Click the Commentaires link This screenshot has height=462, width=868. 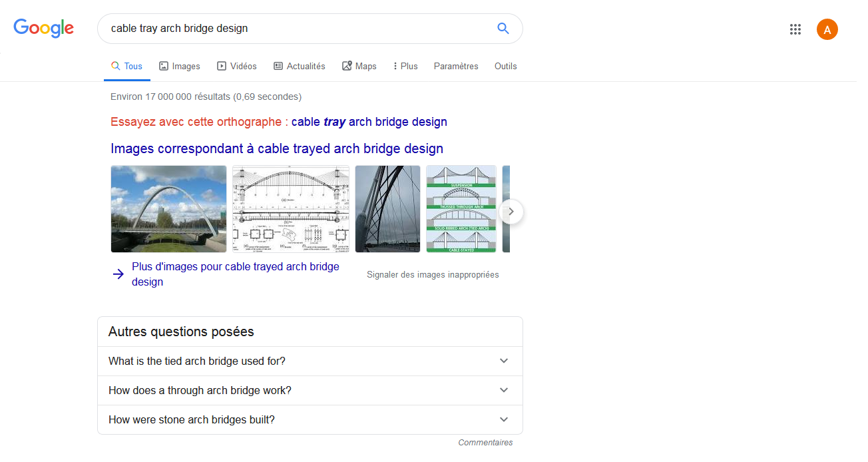pyautogui.click(x=485, y=443)
